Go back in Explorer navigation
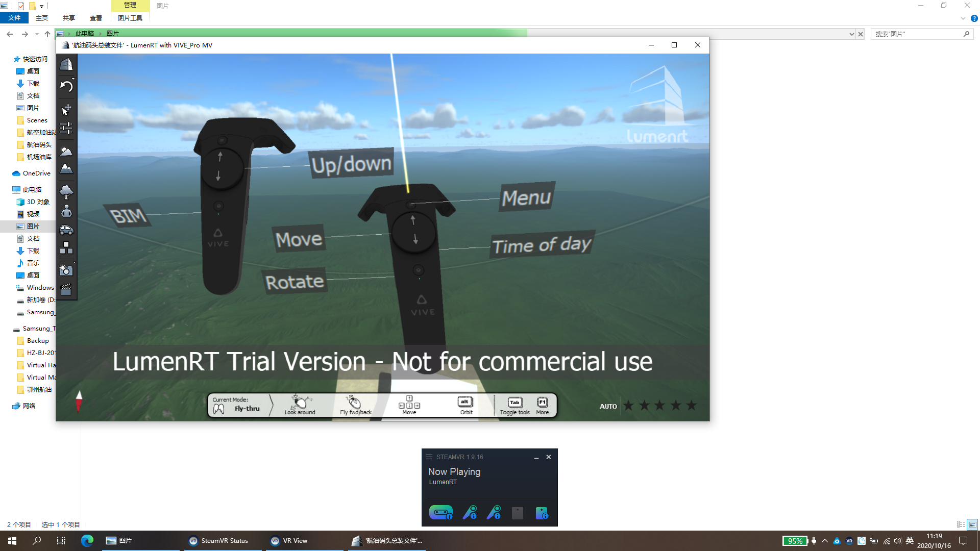Image resolution: width=980 pixels, height=551 pixels. point(10,34)
